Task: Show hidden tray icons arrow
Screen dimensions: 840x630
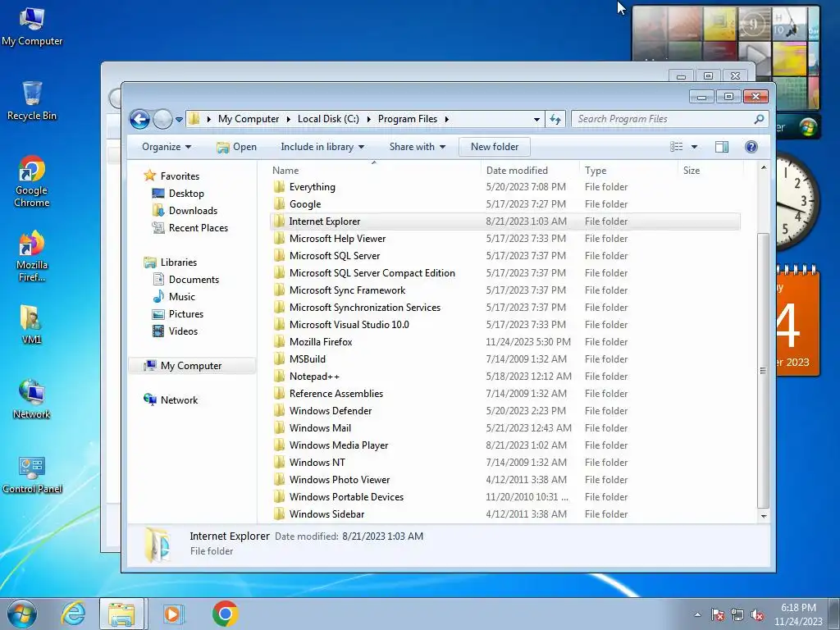Action: (697, 614)
